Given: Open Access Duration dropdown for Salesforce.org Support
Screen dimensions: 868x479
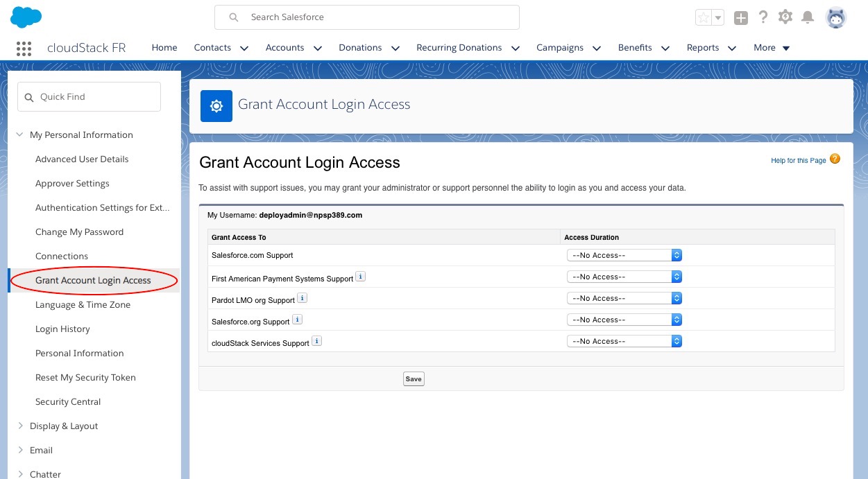Looking at the screenshot, I should point(624,320).
